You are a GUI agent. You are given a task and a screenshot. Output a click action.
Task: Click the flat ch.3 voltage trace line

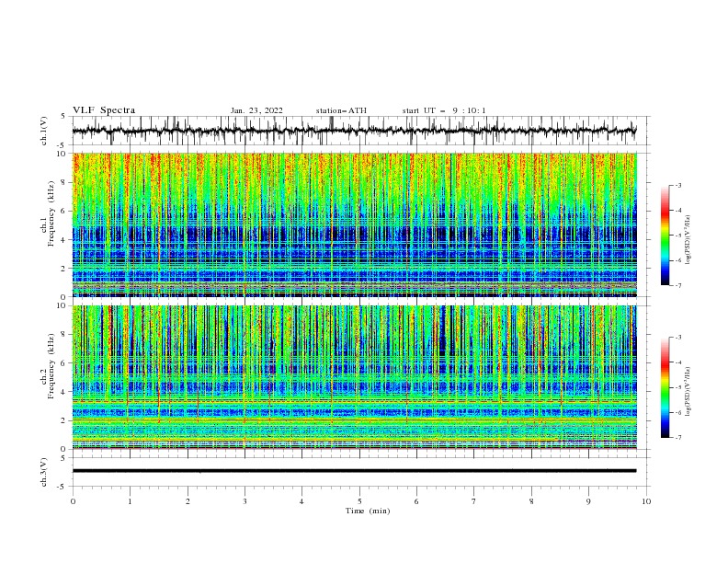(x=354, y=471)
